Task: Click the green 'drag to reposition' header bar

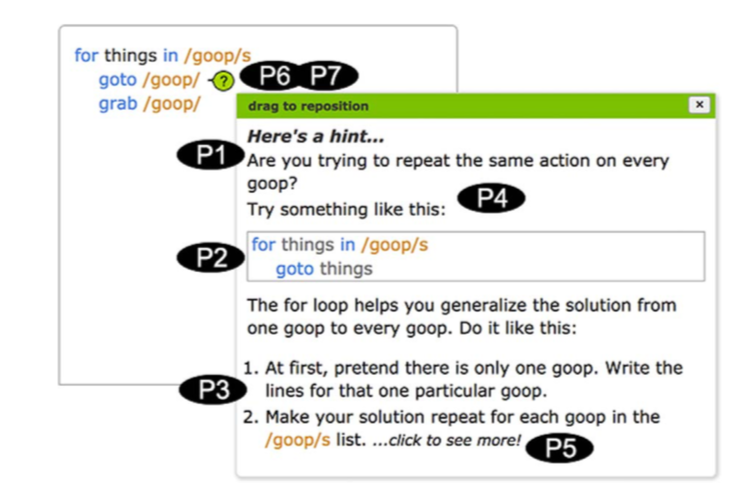Action: click(476, 106)
